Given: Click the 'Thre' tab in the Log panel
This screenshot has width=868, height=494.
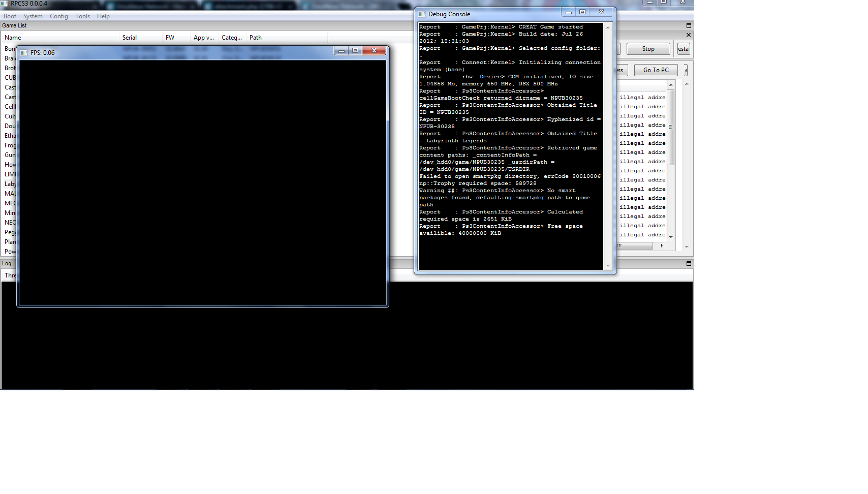Looking at the screenshot, I should tap(10, 275).
